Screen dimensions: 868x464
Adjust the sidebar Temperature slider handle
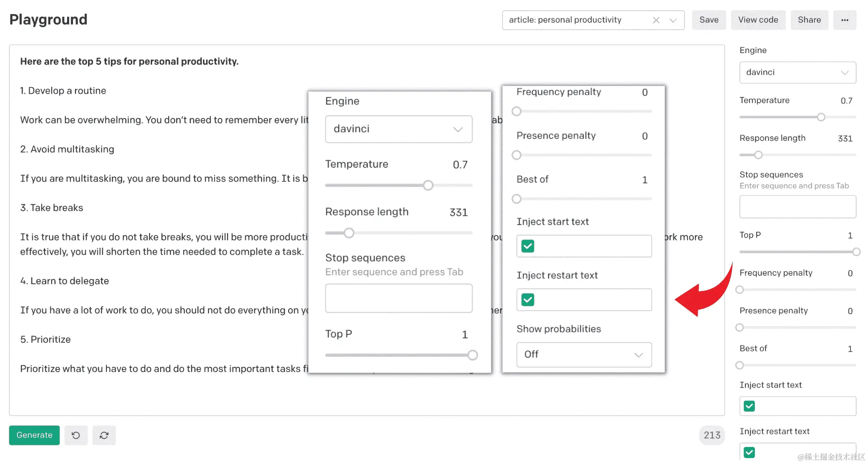(x=821, y=117)
